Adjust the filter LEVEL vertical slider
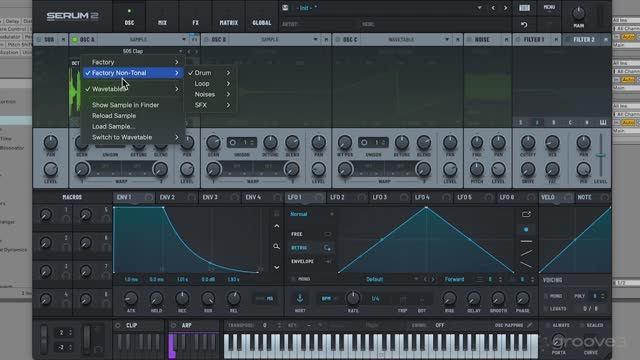The width and height of the screenshot is (640, 360). pyautogui.click(x=600, y=155)
